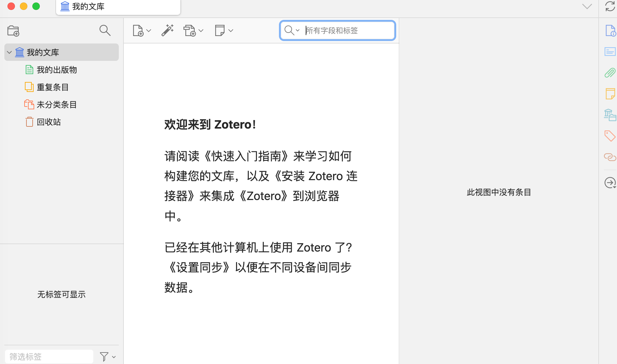Click the Add Attachment icon
This screenshot has width=617, height=364.
click(x=189, y=30)
